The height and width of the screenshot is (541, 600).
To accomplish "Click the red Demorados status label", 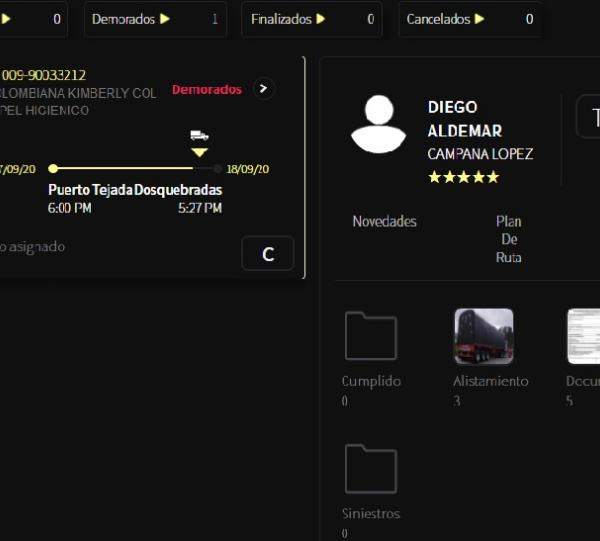I will click(x=207, y=90).
